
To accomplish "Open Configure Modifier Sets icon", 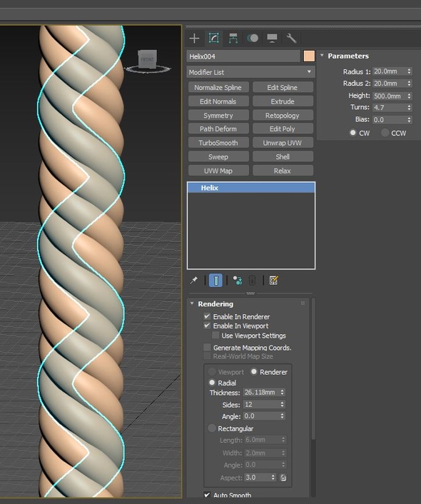I will tap(273, 281).
